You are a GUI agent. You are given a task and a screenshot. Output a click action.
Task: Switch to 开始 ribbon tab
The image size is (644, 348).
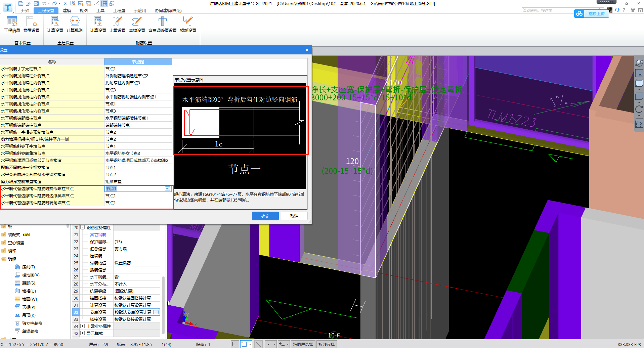[25, 10]
